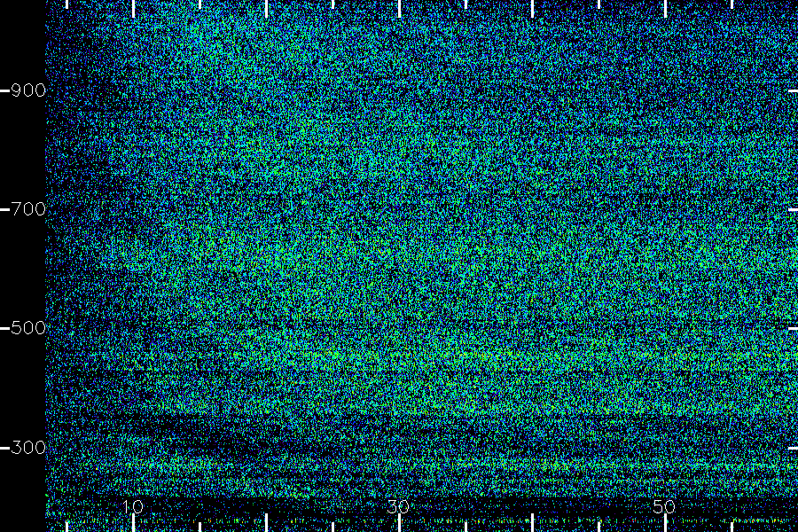Click the -900 label on the vertical axis
This screenshot has width=798, height=532.
(24, 90)
